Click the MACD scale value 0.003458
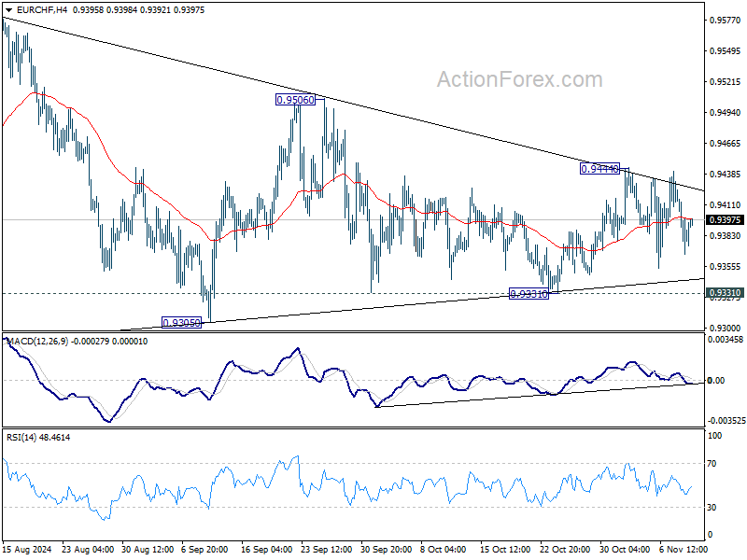The height and width of the screenshot is (560, 747). [x=726, y=340]
